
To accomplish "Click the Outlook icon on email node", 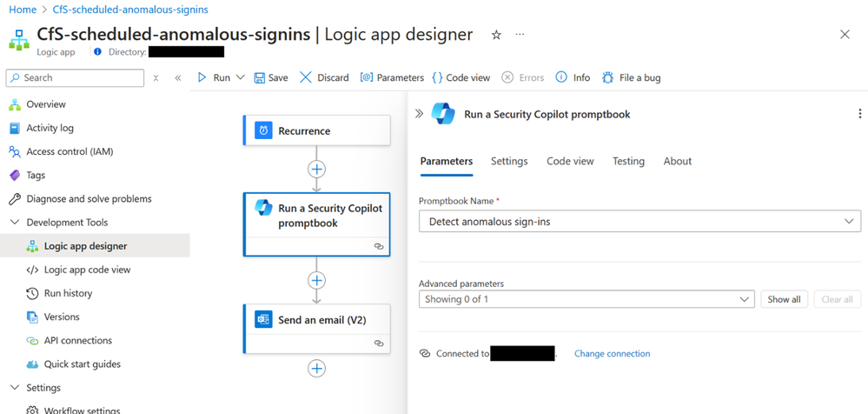I will click(x=263, y=320).
